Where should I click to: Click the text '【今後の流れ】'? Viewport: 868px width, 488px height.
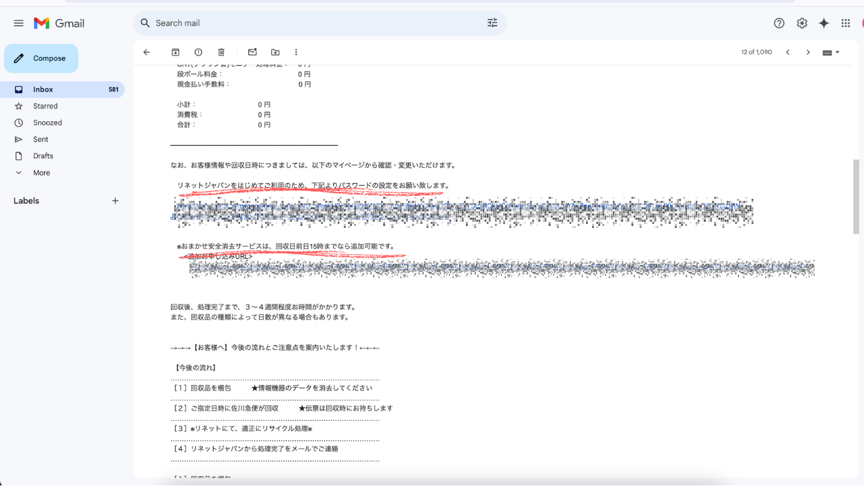click(x=195, y=368)
